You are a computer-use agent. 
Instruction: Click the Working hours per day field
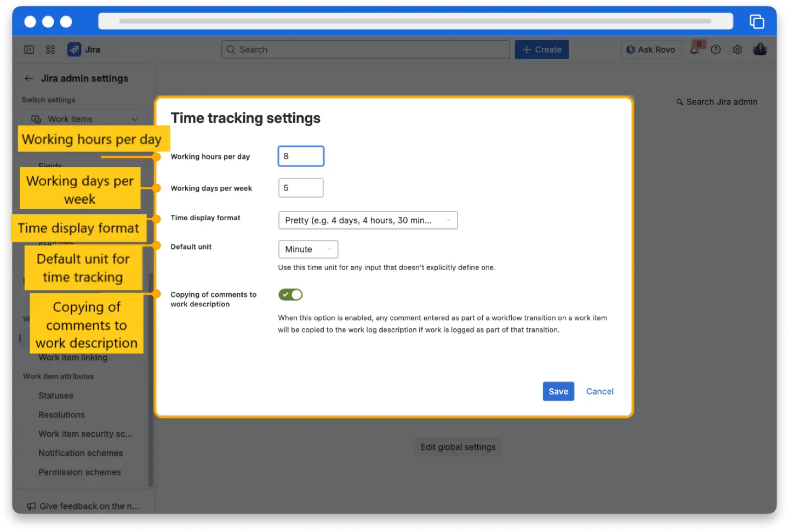[x=301, y=156]
